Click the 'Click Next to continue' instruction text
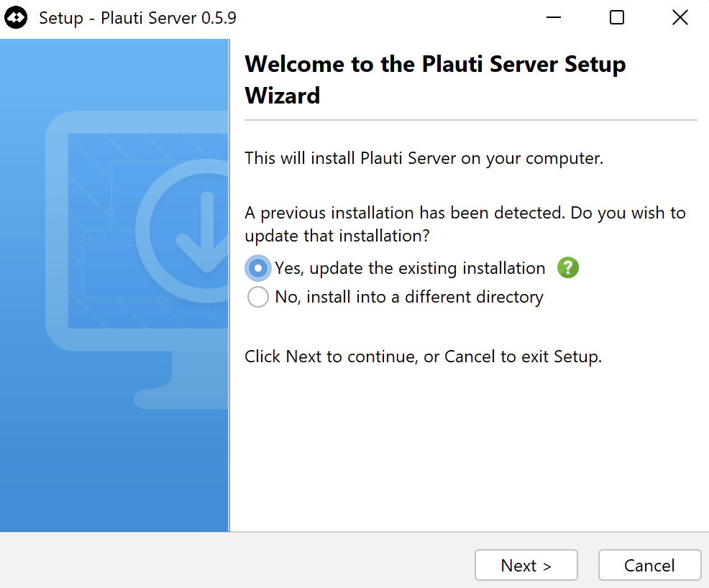 coord(424,357)
